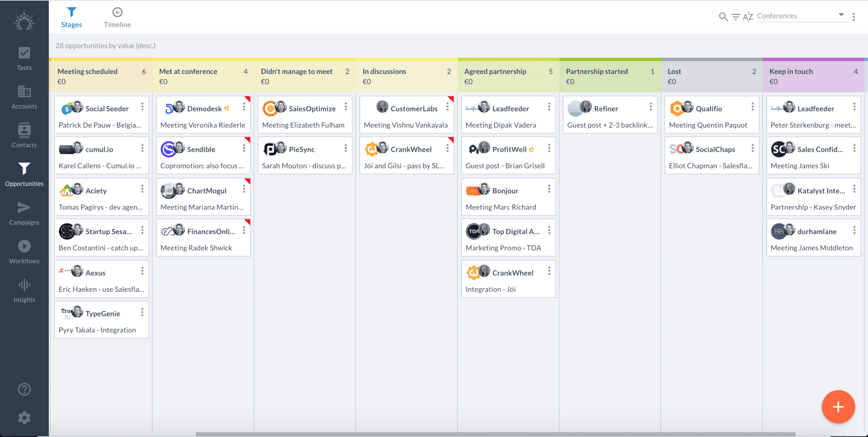
Task: Go to Accounts in the sidebar
Action: (x=24, y=97)
